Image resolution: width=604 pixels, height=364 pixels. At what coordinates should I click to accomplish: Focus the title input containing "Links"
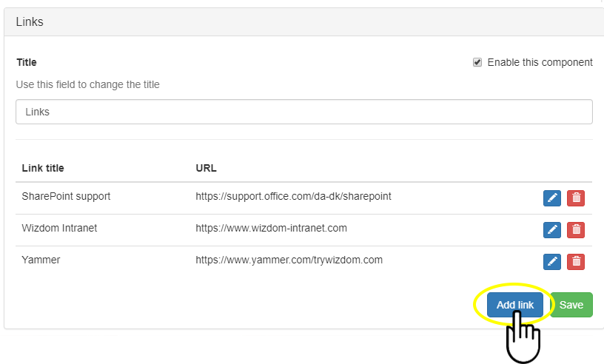point(303,112)
